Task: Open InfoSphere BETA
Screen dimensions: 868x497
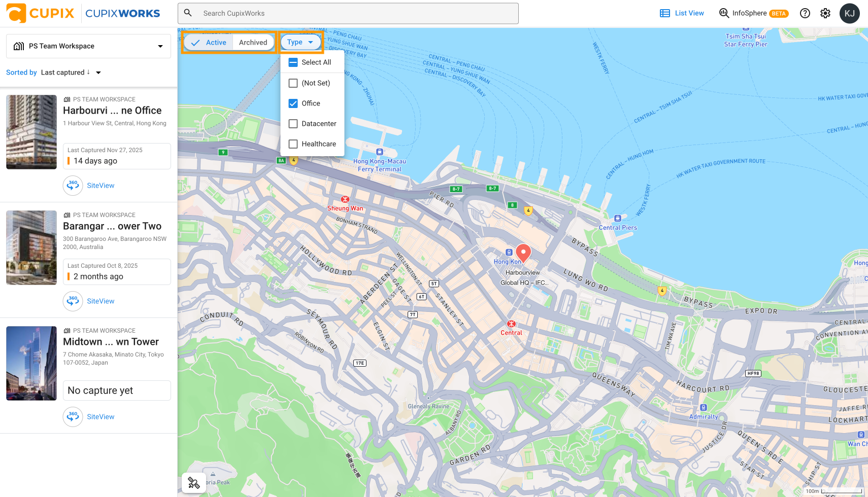Action: 754,13
